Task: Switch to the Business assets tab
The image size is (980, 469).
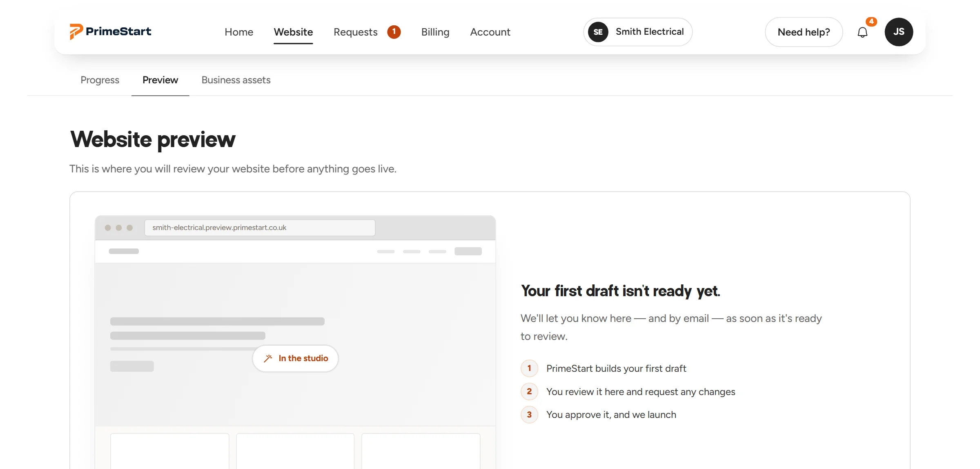Action: pos(236,80)
